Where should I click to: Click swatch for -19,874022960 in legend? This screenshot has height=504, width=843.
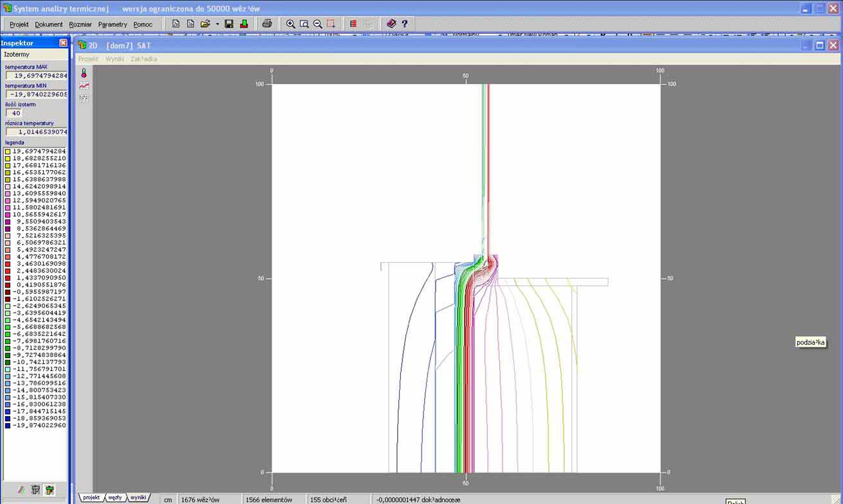[x=8, y=425]
